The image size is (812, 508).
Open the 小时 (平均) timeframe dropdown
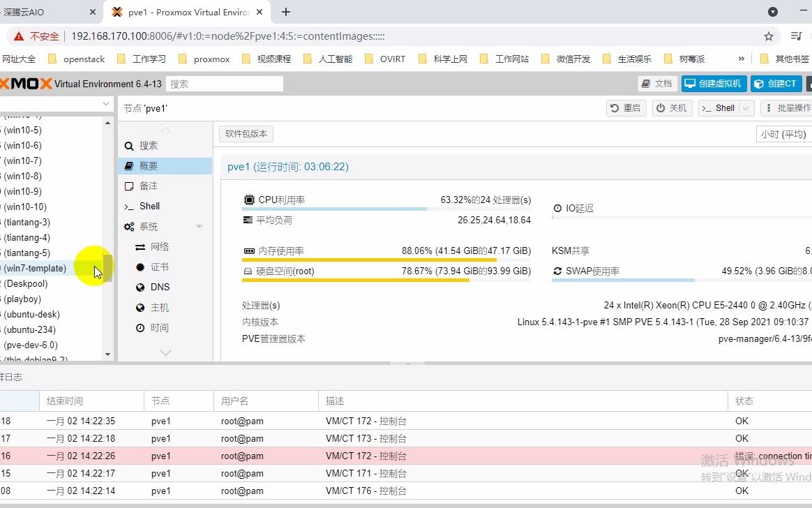(x=783, y=134)
